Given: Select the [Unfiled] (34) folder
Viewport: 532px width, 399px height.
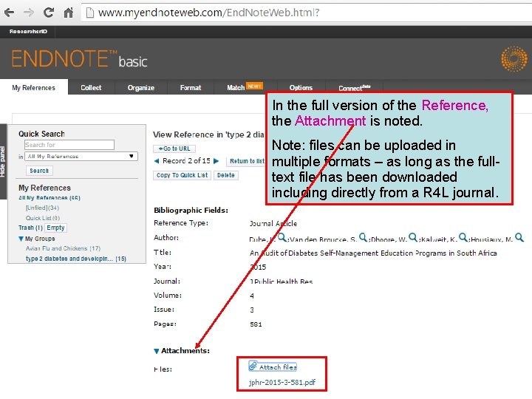Looking at the screenshot, I should pos(42,208).
